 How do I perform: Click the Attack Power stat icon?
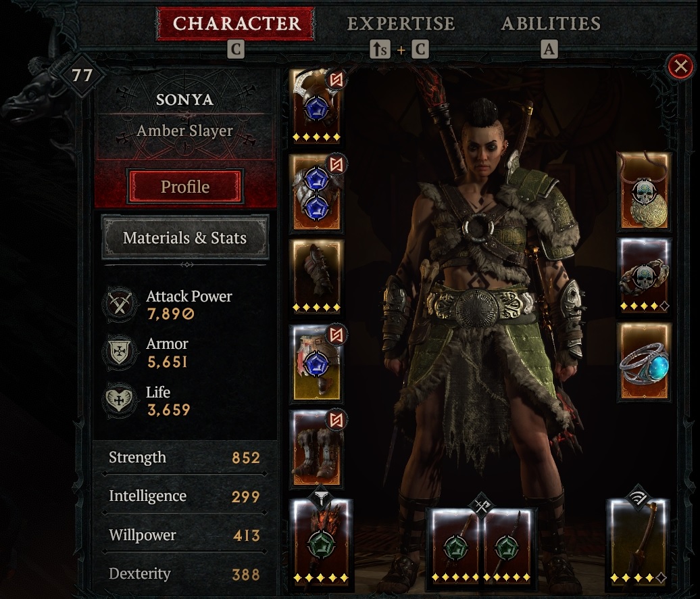coord(119,305)
